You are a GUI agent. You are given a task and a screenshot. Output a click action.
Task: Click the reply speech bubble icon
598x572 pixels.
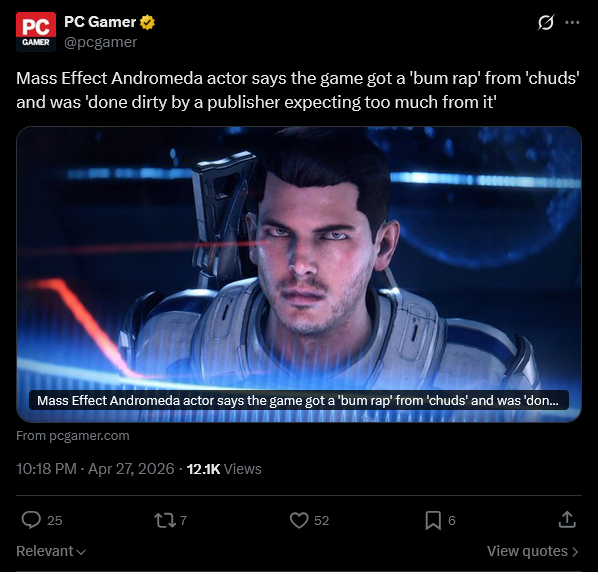click(31, 520)
